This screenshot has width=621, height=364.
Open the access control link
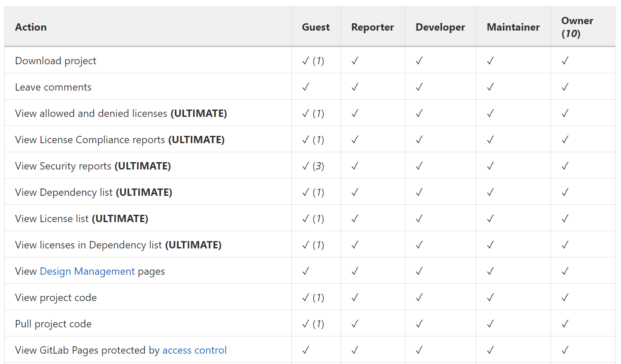pos(194,350)
